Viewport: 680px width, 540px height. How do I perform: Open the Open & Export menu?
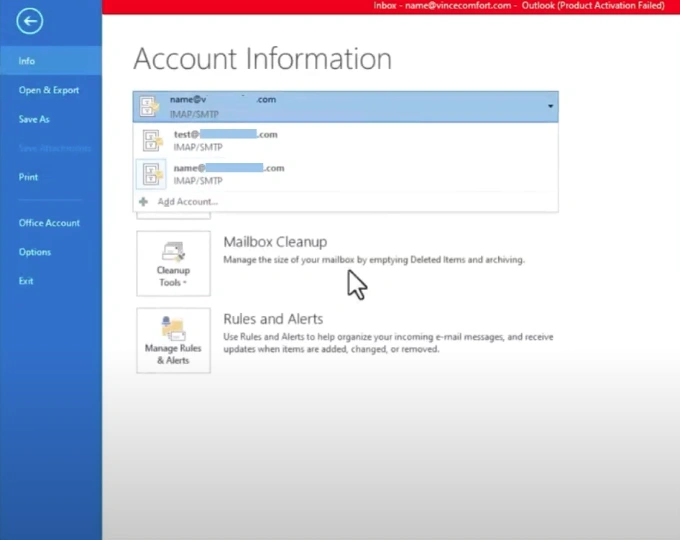pos(49,90)
